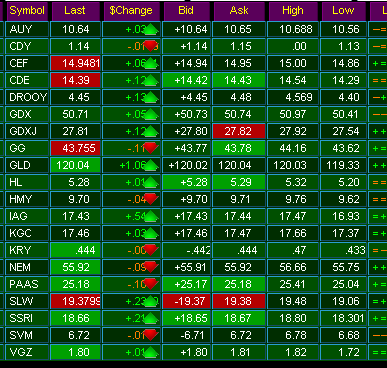Click the red Last price 43.755
The width and height of the screenshot is (387, 368).
(76, 148)
